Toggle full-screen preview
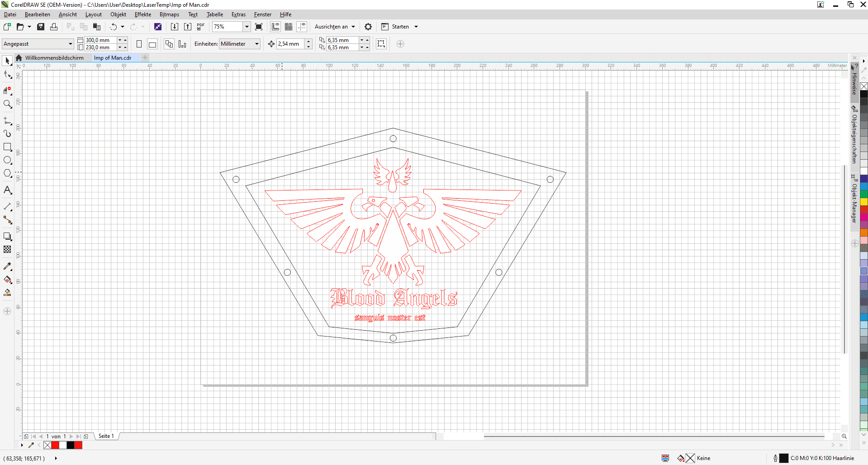Viewport: 868px width, 465px height. [x=259, y=27]
